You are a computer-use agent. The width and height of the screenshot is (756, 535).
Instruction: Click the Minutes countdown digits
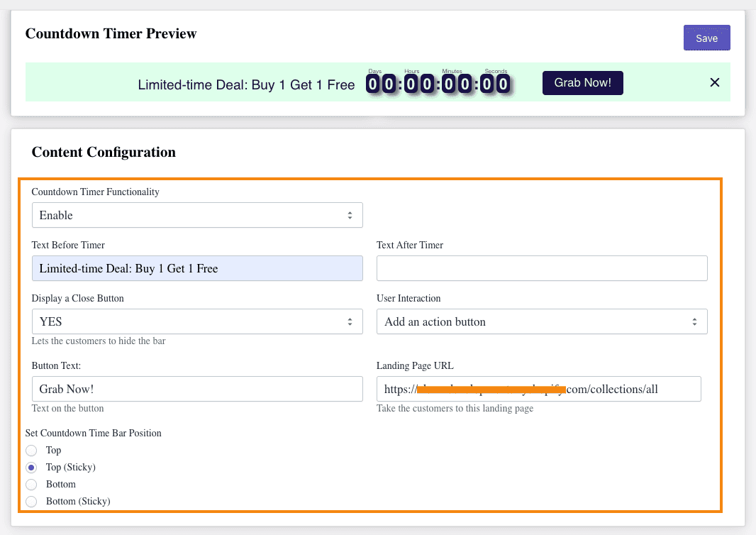[x=457, y=83]
